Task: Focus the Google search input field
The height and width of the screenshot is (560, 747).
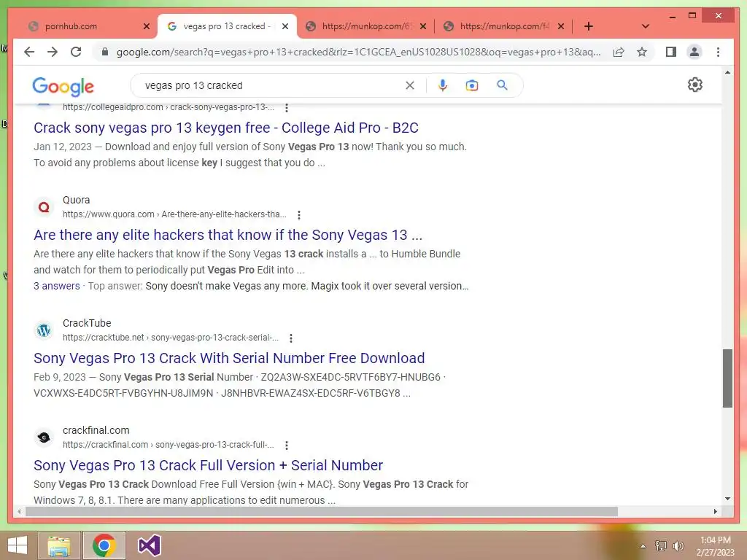Action: (x=271, y=85)
